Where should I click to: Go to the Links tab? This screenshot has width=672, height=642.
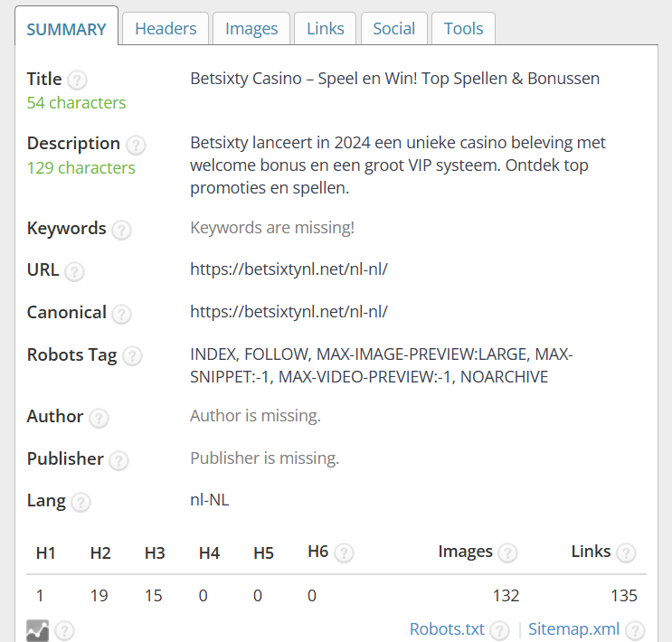coord(326,29)
